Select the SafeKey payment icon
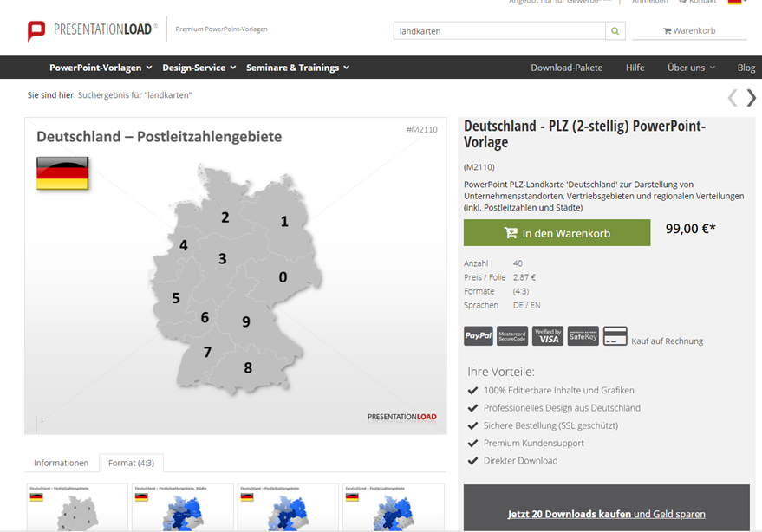 (582, 336)
